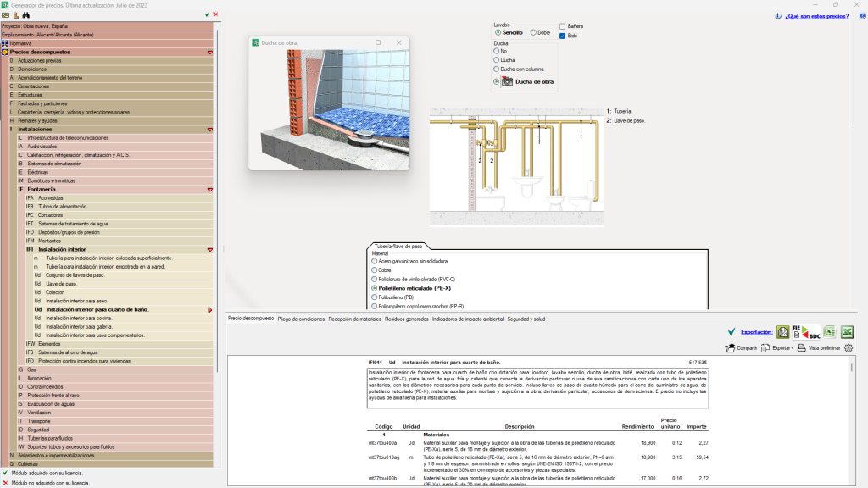Image resolution: width=868 pixels, height=488 pixels.
Task: Collapse the Fontanería section arrow
Action: pos(210,190)
